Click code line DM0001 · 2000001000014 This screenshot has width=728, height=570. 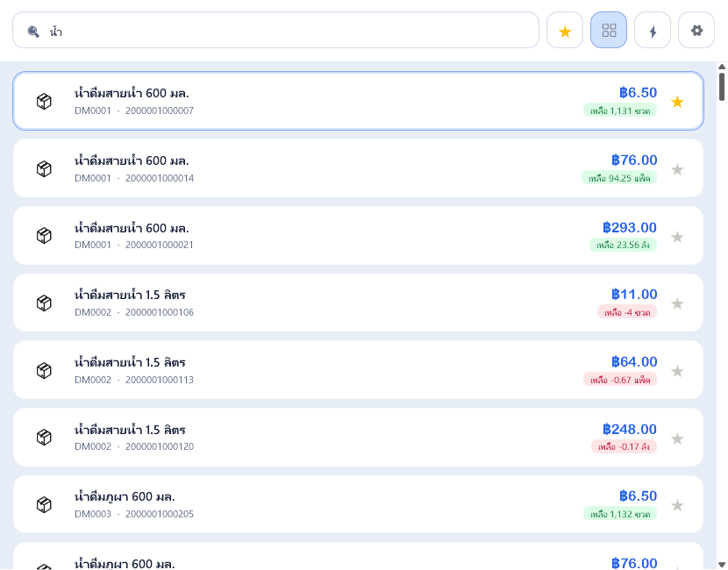(134, 178)
